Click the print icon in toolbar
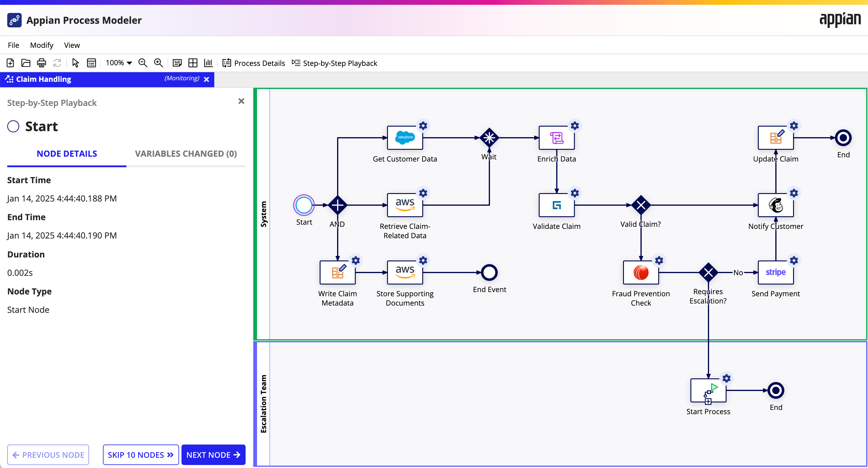The height and width of the screenshot is (468, 868). pyautogui.click(x=42, y=63)
